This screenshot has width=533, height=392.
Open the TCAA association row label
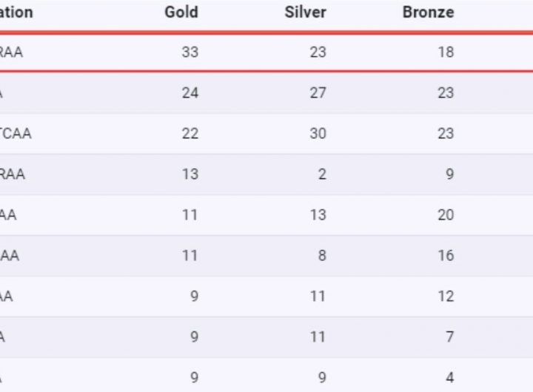16,133
